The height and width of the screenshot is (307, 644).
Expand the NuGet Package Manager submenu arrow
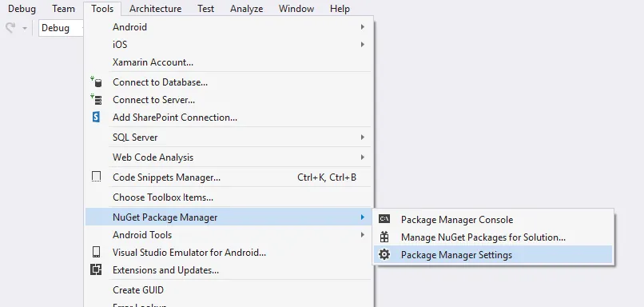tap(362, 217)
